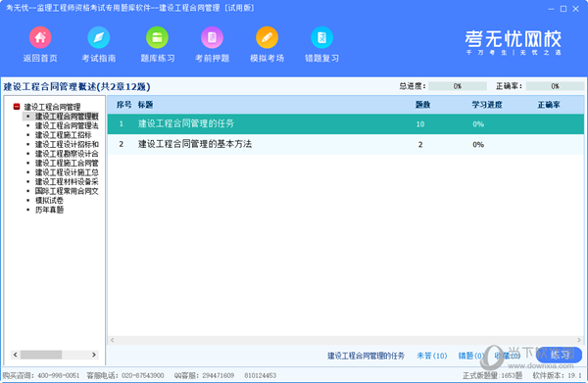This screenshot has width=588, height=383.
Task: Click the 标题 column header
Action: (145, 105)
